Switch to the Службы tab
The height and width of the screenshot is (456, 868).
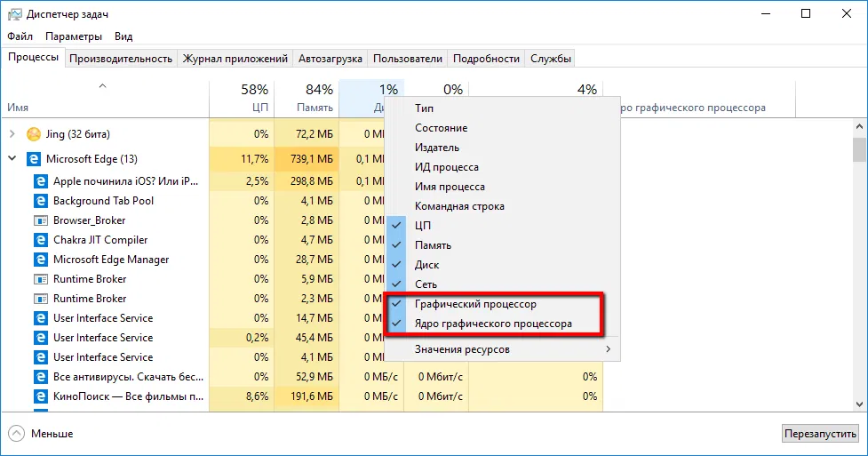tap(550, 59)
